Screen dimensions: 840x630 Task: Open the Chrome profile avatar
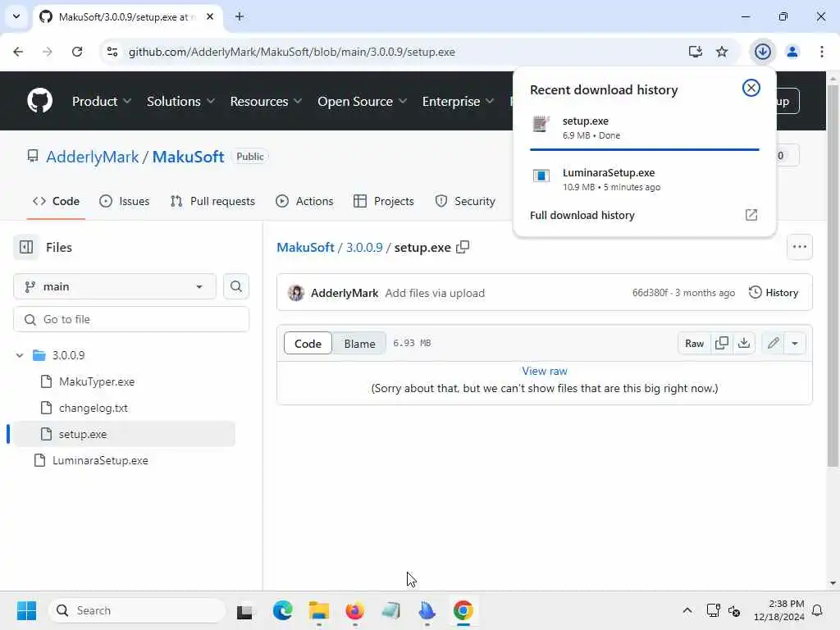(792, 52)
